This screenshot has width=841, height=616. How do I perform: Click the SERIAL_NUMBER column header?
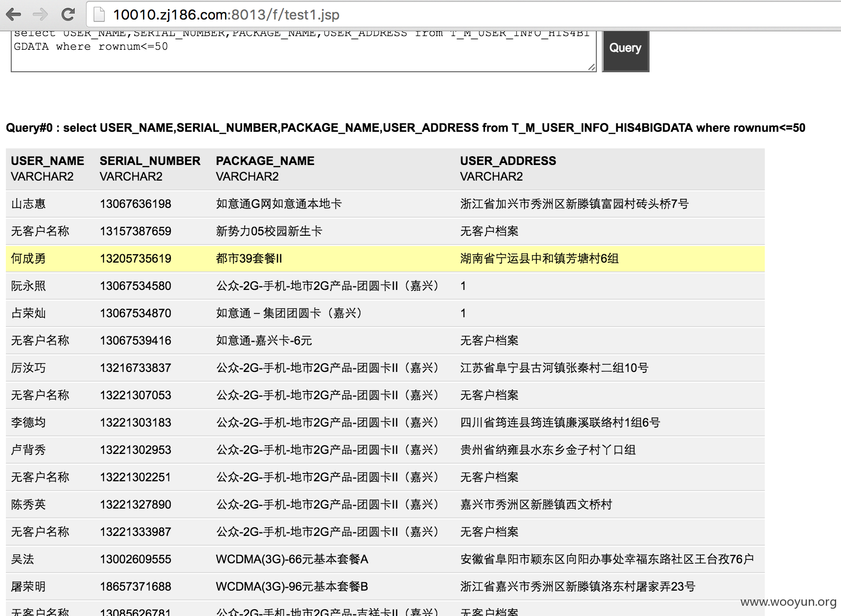150,161
